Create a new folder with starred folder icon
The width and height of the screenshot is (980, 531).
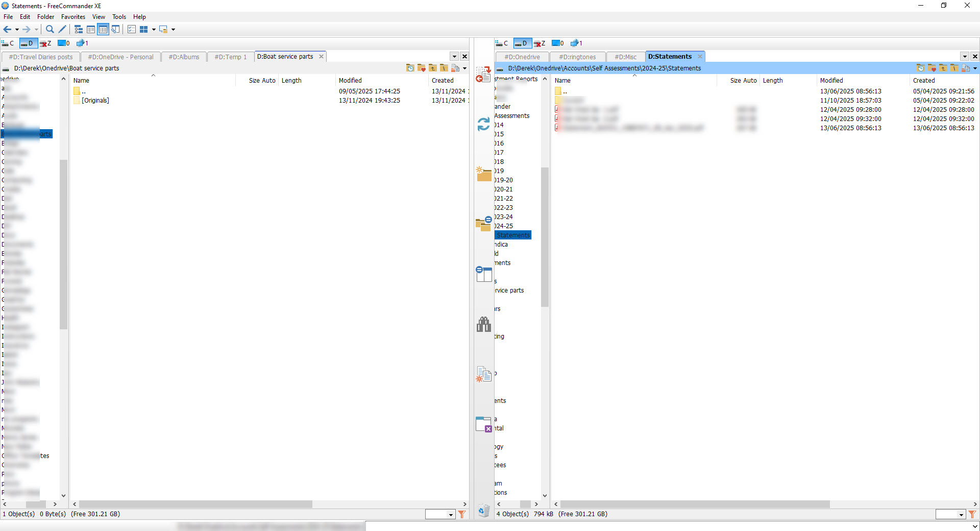click(x=483, y=174)
